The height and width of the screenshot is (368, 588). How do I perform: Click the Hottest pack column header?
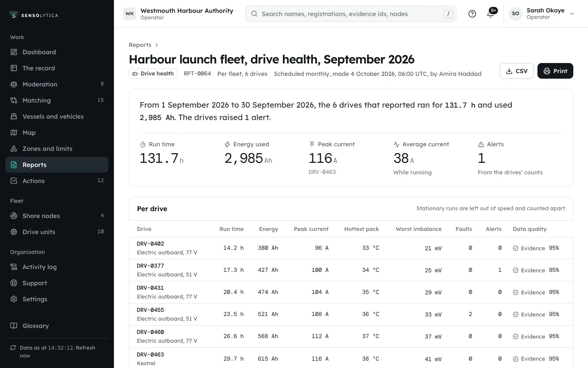pos(362,229)
